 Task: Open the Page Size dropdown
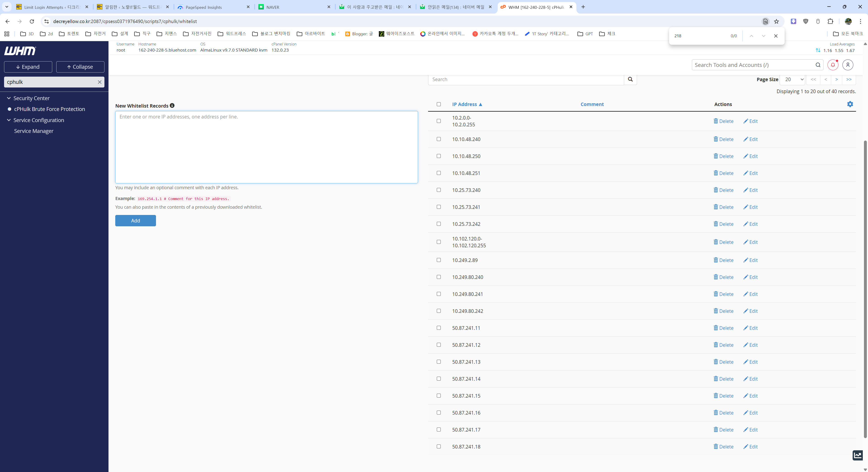coord(793,80)
